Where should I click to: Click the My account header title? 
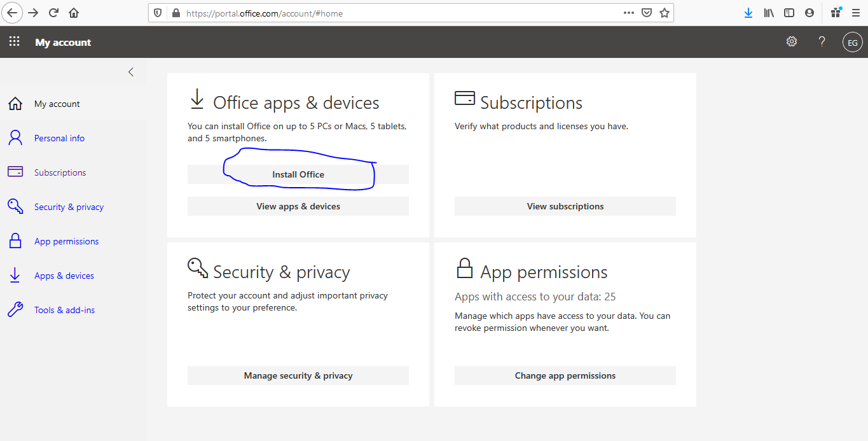point(63,42)
